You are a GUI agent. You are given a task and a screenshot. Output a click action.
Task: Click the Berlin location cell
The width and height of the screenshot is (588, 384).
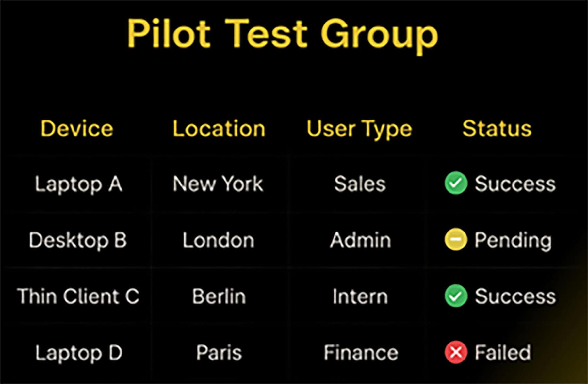tap(219, 296)
